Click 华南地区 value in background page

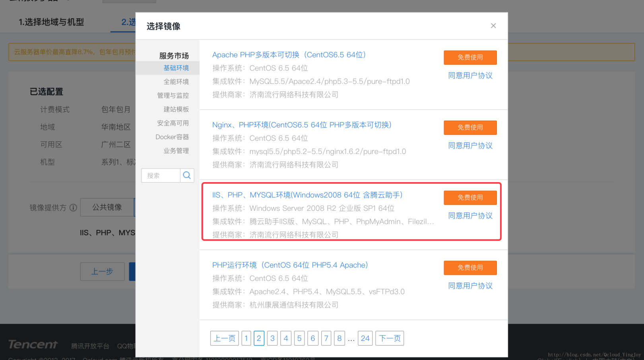(116, 127)
